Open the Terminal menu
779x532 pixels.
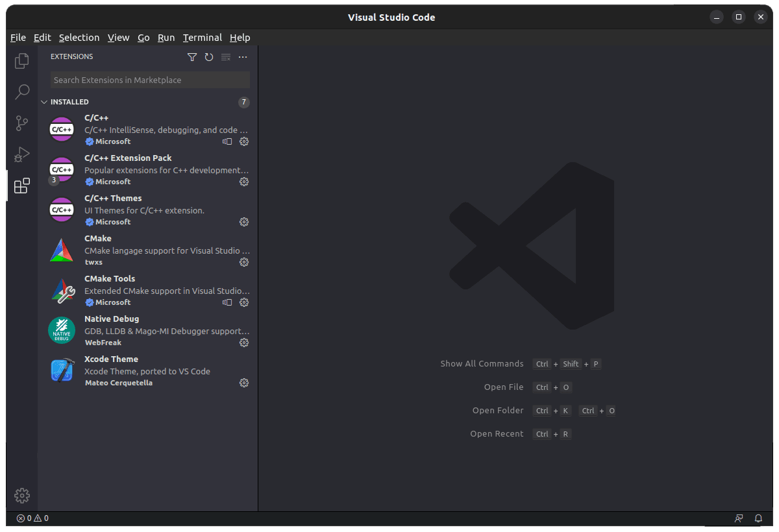point(202,38)
